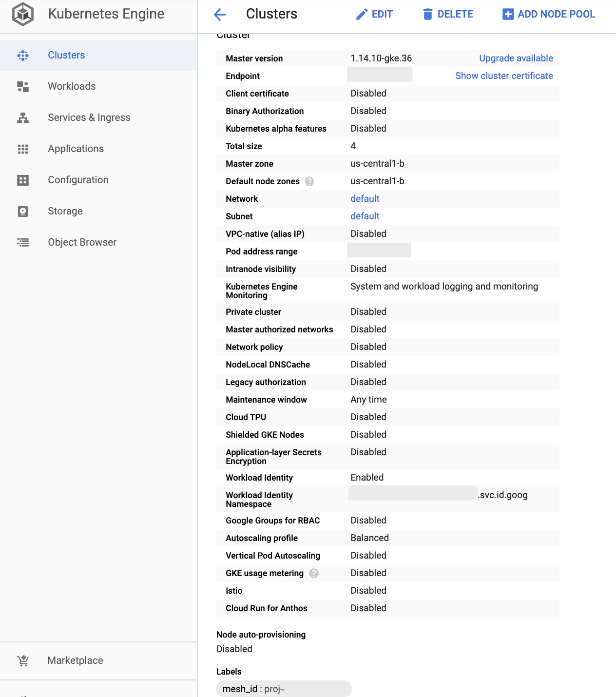Open the Object Browser section

(x=98, y=242)
